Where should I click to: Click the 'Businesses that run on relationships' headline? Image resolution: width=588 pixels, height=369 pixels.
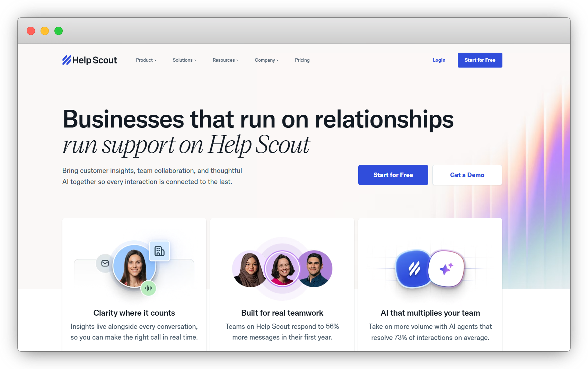(x=258, y=119)
